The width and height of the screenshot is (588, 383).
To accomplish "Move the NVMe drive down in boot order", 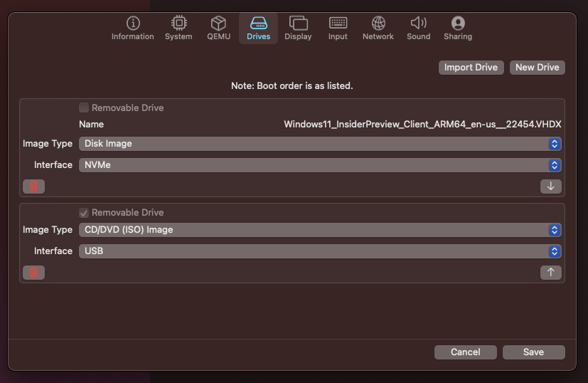I will [x=550, y=187].
